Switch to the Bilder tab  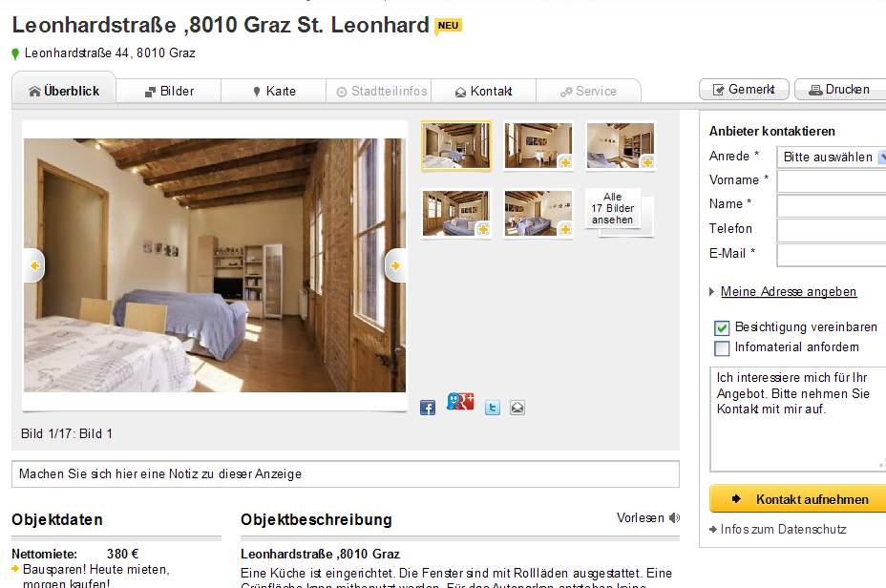(169, 91)
